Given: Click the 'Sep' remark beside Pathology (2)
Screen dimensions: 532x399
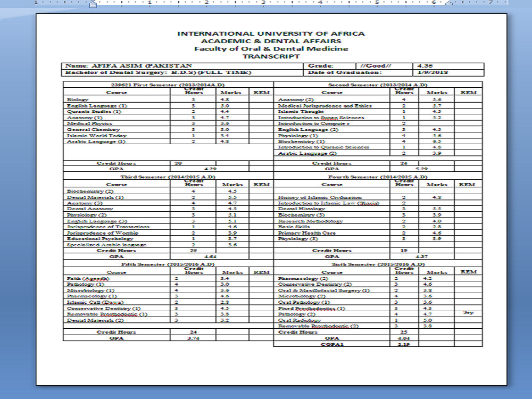Looking at the screenshot, I should click(x=468, y=312).
